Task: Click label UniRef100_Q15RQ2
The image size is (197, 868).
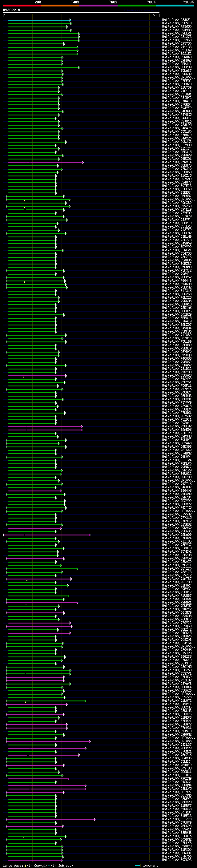Action: (177, 525)
